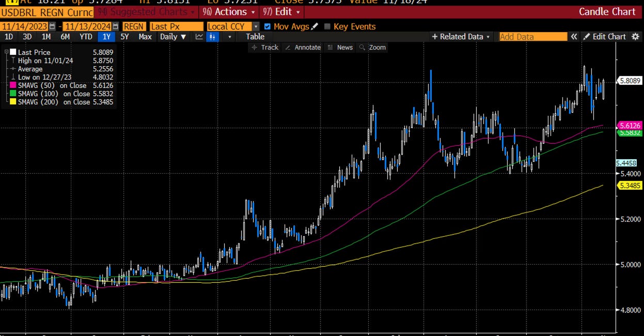The height and width of the screenshot is (336, 644).
Task: Click the 5.4458 axis value label
Action: (x=626, y=163)
